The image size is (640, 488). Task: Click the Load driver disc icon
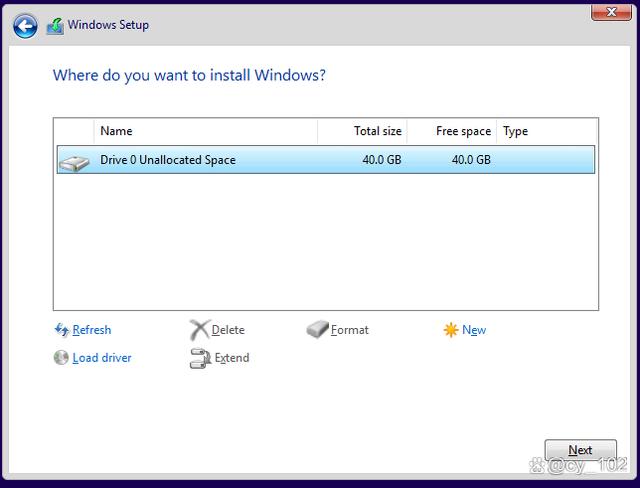(x=61, y=357)
